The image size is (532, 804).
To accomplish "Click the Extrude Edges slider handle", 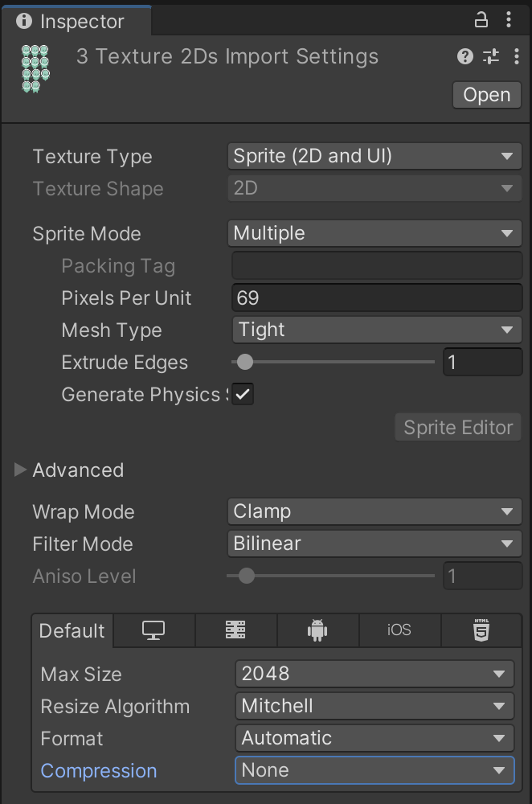I will tap(245, 362).
